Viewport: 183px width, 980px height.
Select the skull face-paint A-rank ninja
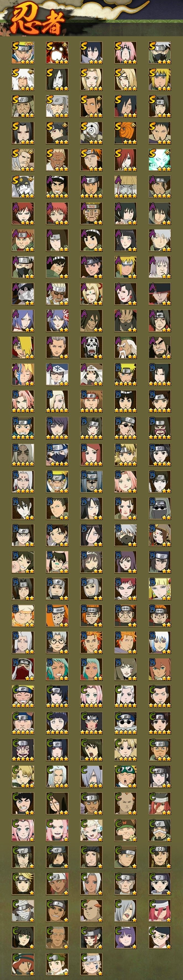tap(91, 347)
